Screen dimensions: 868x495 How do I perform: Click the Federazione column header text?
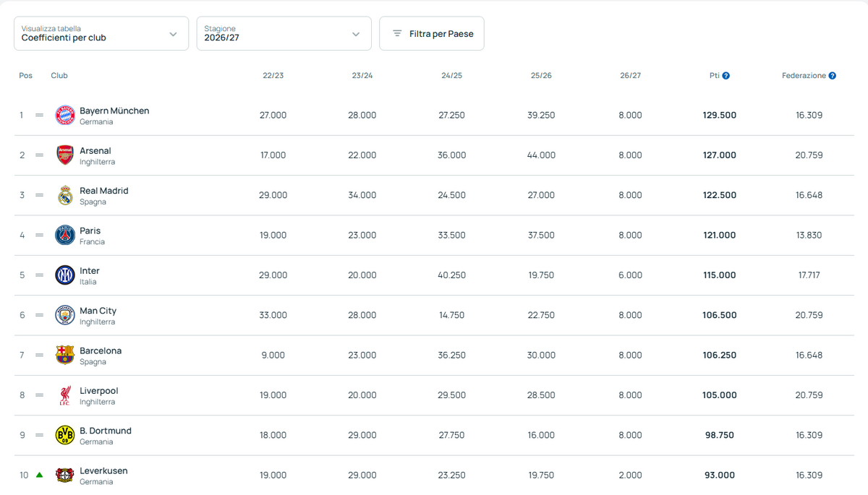(804, 75)
